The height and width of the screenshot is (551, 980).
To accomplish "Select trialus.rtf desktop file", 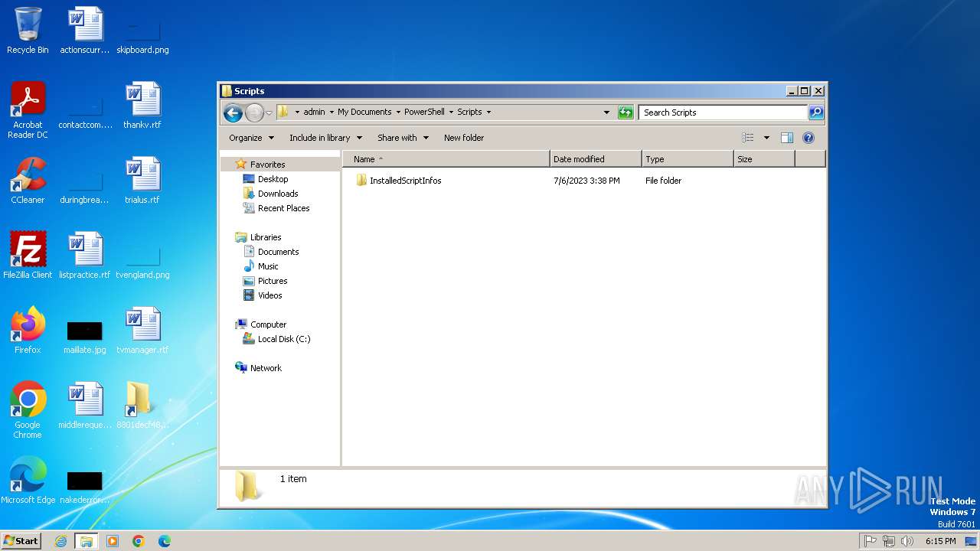I will [x=142, y=181].
